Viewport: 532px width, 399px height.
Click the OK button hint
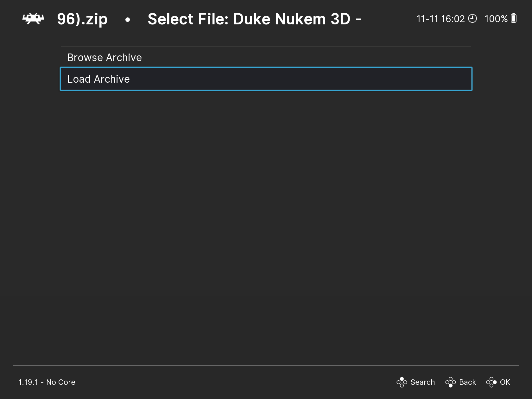pyautogui.click(x=498, y=382)
